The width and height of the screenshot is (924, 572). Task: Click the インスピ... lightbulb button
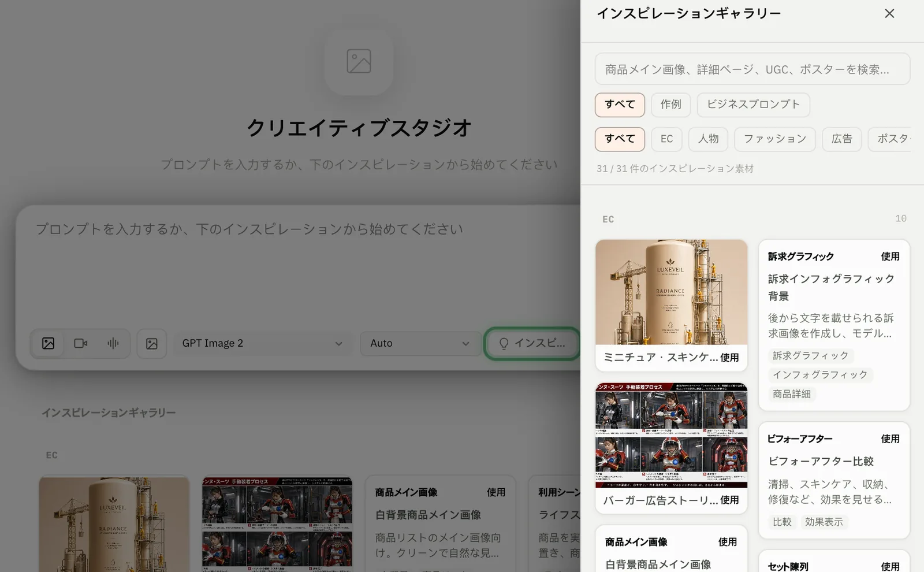point(532,343)
